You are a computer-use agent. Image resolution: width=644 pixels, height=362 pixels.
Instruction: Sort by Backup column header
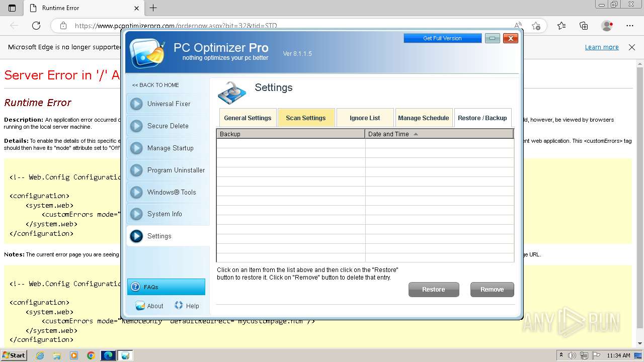pos(291,134)
